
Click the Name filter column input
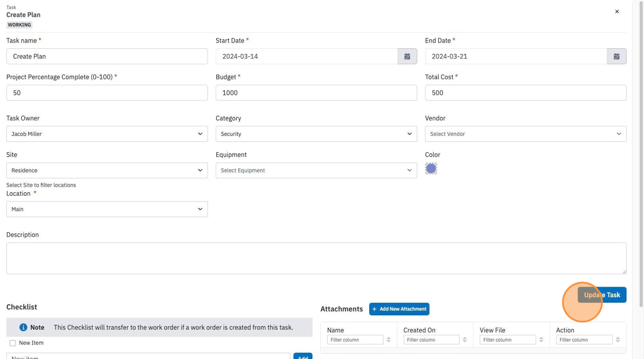355,339
